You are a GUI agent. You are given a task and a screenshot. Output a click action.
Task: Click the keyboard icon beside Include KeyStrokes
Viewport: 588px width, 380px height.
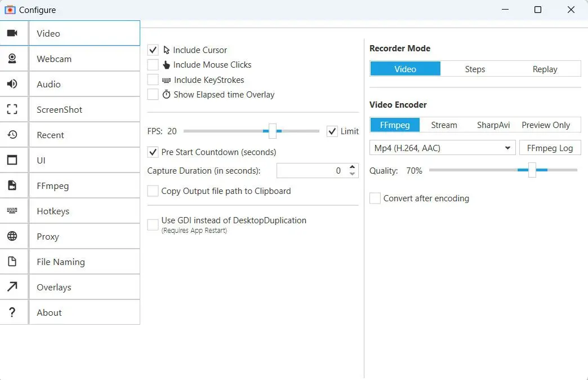click(x=167, y=80)
